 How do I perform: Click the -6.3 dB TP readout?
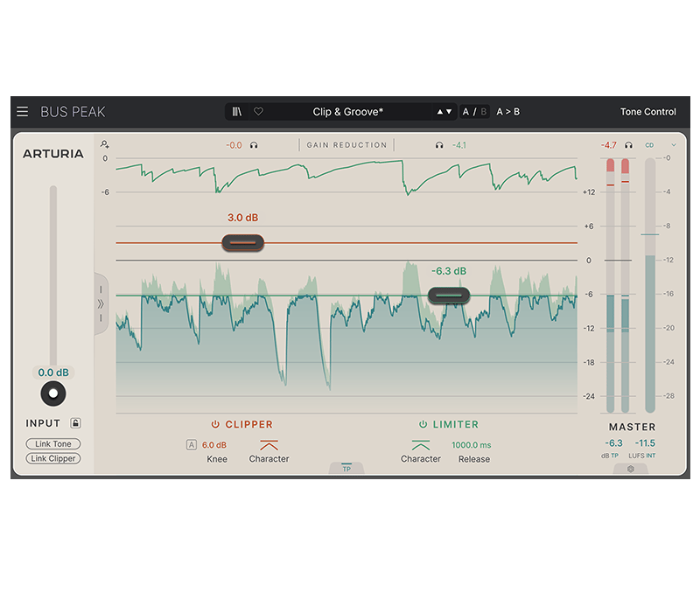click(614, 443)
